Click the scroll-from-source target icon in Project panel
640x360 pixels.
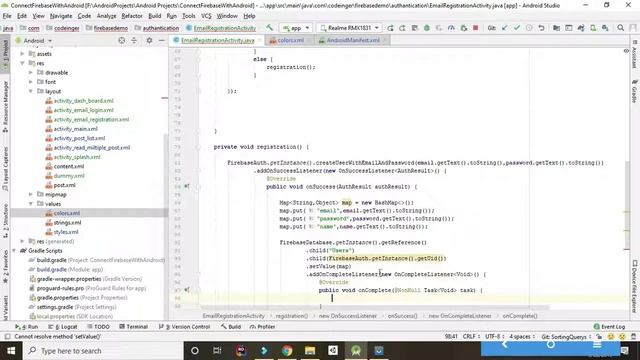(122, 40)
